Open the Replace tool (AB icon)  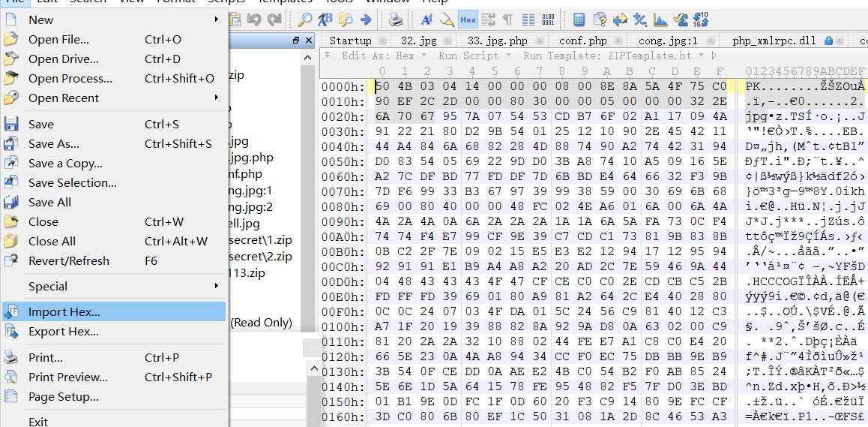point(325,20)
